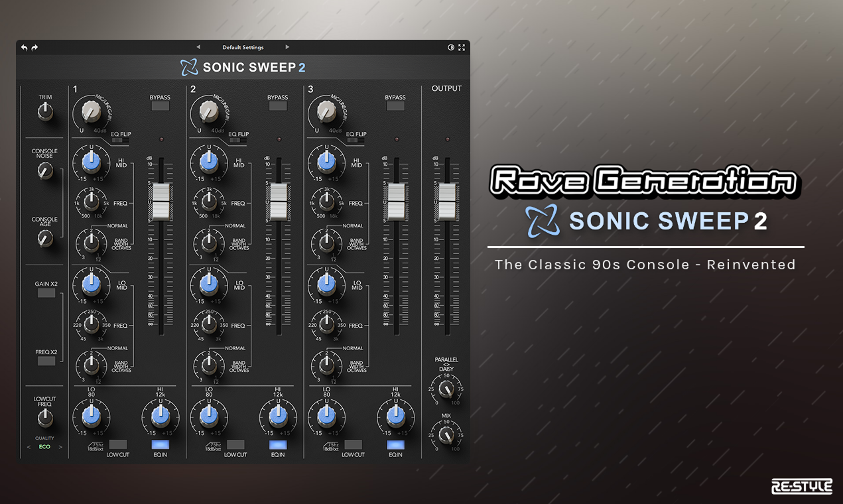The width and height of the screenshot is (843, 504).
Task: Click the 75hz 18dB/oct slope icon on channel 1
Action: [x=94, y=446]
